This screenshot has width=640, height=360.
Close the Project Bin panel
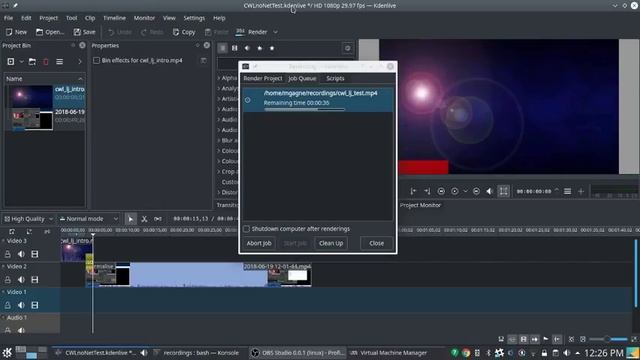[x=82, y=45]
